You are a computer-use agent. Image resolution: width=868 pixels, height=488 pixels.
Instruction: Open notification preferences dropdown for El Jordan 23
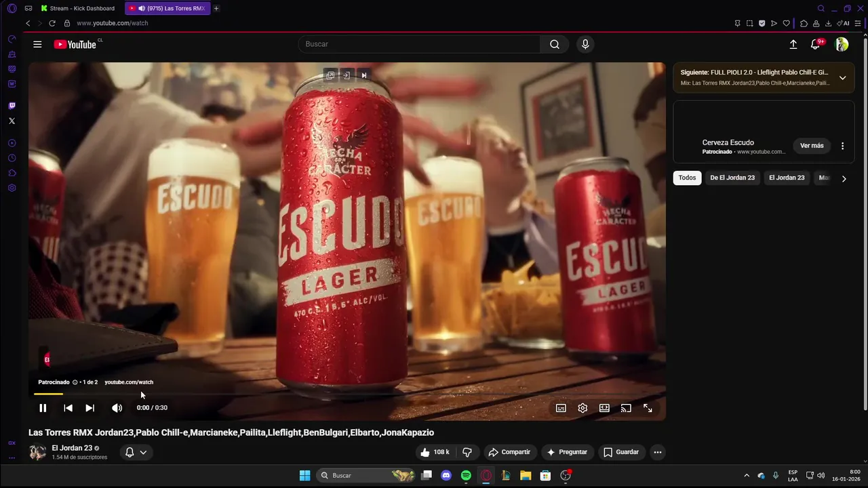point(136,452)
